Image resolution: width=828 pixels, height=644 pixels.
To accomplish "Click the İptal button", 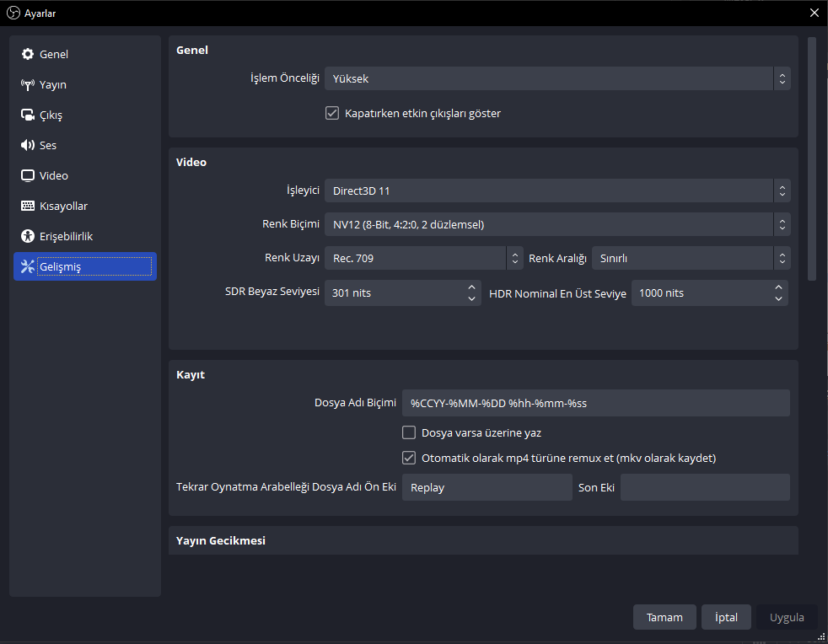I will [x=726, y=617].
